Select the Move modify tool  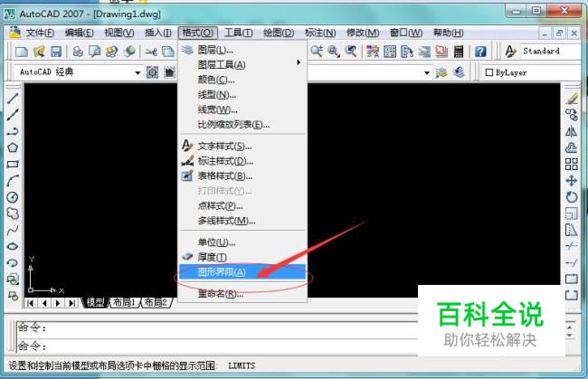[572, 180]
